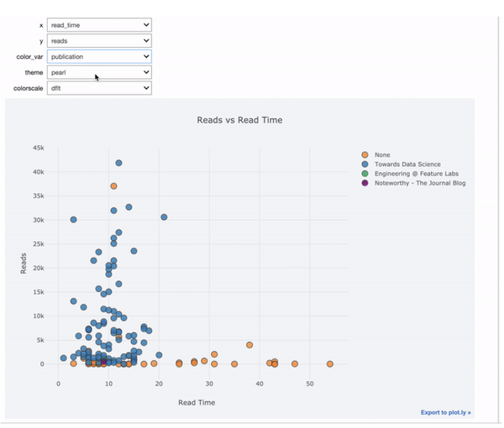Click the Reads vs Read Time chart title

[x=239, y=120]
